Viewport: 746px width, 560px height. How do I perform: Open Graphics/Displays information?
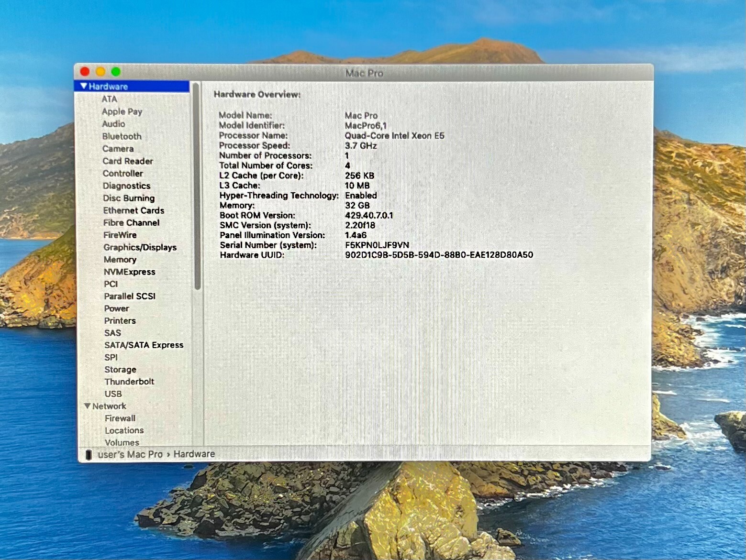click(x=140, y=247)
